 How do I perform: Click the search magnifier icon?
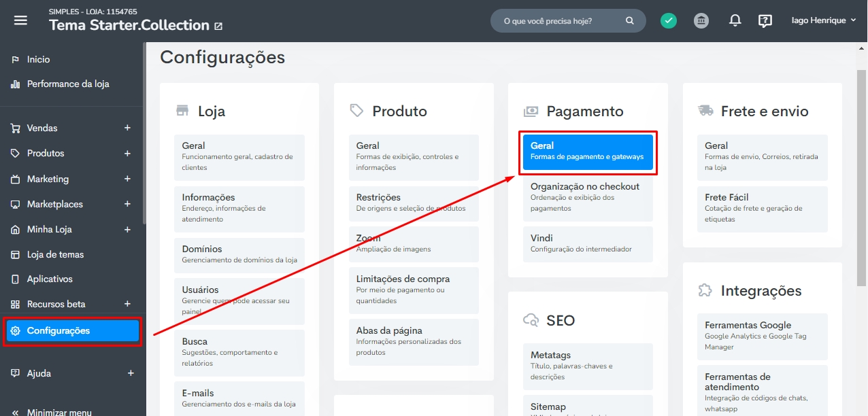630,21
